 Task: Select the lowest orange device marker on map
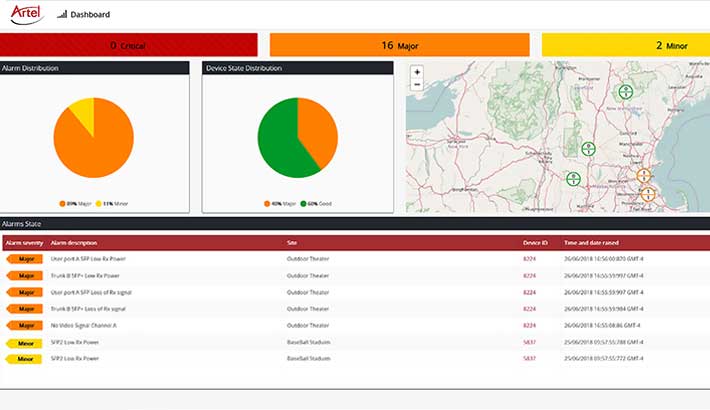pos(646,193)
